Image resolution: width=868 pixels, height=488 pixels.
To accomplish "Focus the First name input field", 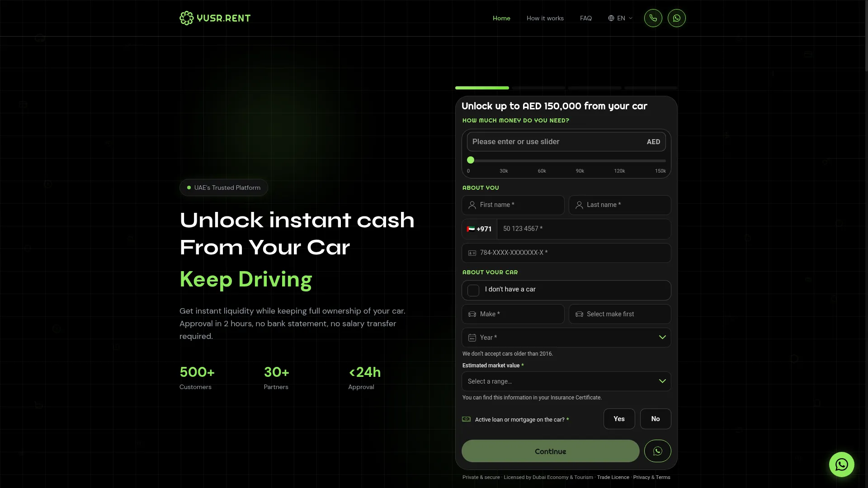I will click(513, 205).
